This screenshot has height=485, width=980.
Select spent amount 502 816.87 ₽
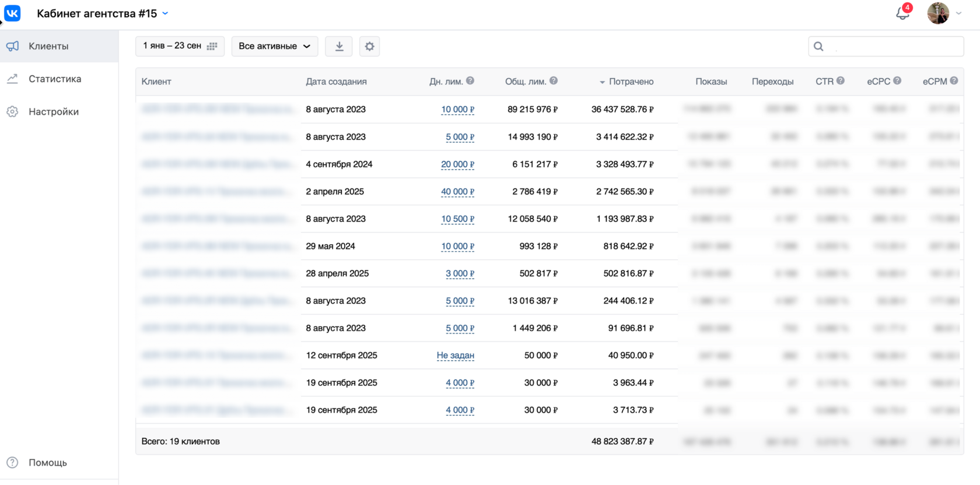(628, 273)
